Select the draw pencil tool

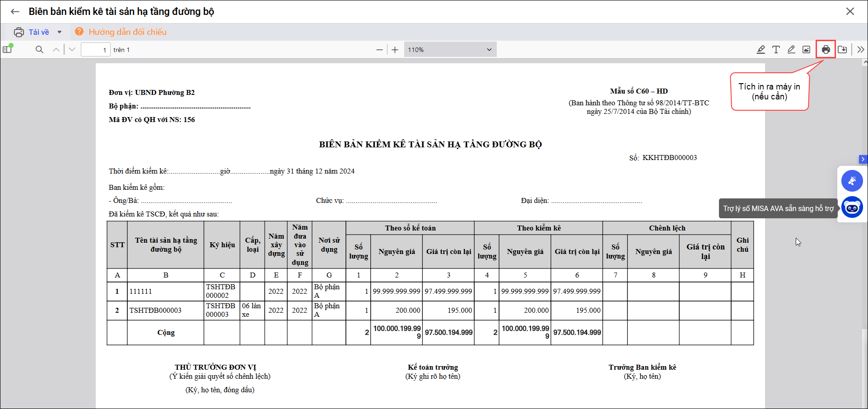(x=791, y=50)
